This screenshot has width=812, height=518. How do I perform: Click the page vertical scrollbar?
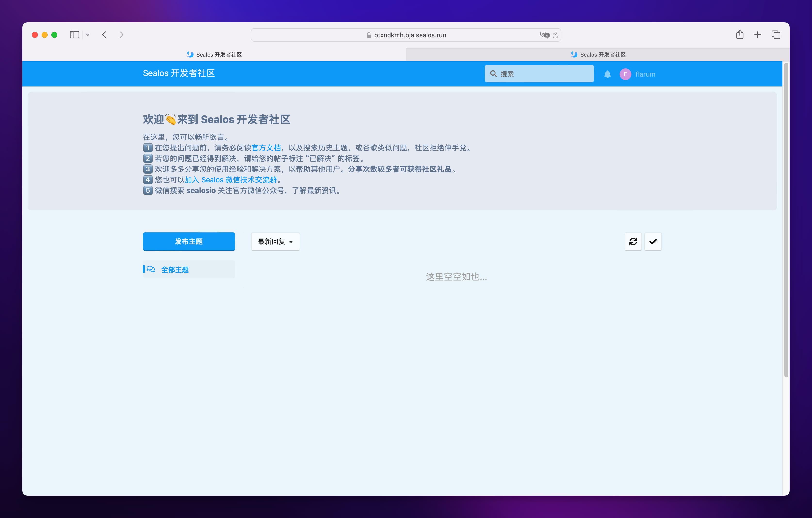[x=786, y=220]
